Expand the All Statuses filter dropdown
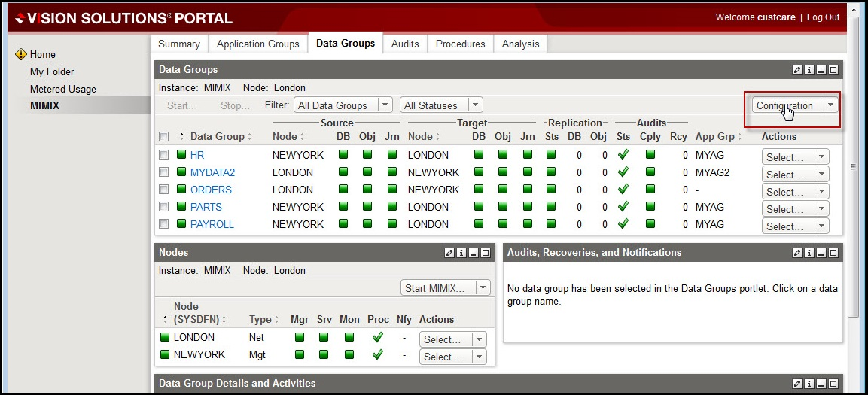 click(441, 105)
